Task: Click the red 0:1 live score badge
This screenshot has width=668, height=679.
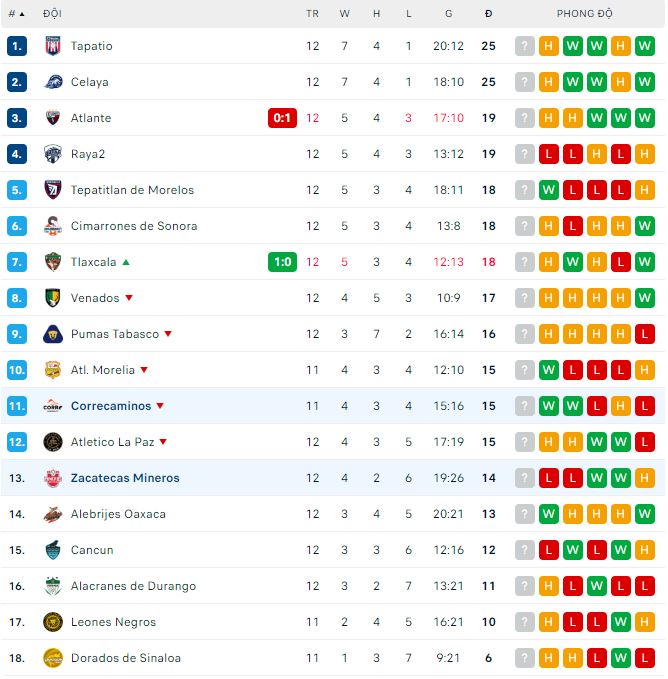Action: coord(282,118)
